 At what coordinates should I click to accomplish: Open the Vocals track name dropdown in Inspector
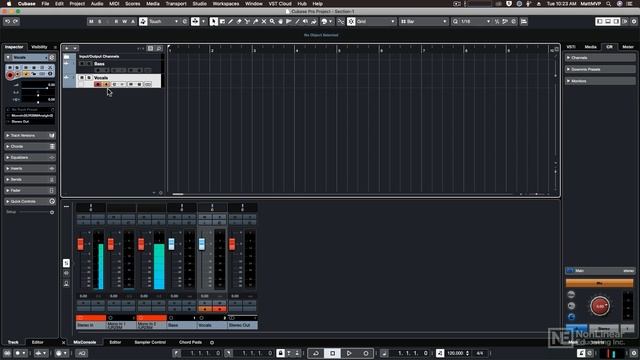pyautogui.click(x=30, y=58)
